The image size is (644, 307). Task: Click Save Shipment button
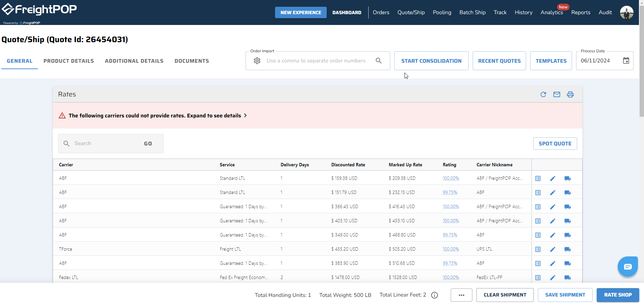pos(565,295)
